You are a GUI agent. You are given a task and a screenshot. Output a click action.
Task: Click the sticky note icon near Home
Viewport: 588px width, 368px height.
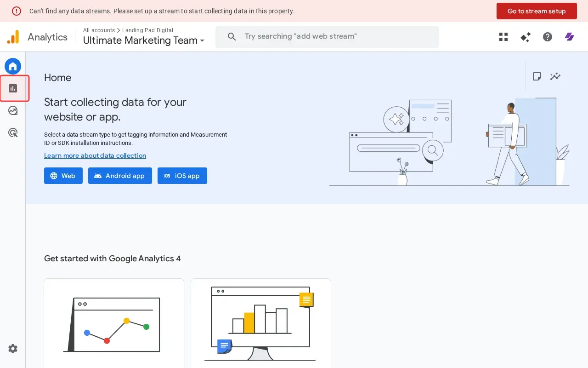tap(537, 76)
